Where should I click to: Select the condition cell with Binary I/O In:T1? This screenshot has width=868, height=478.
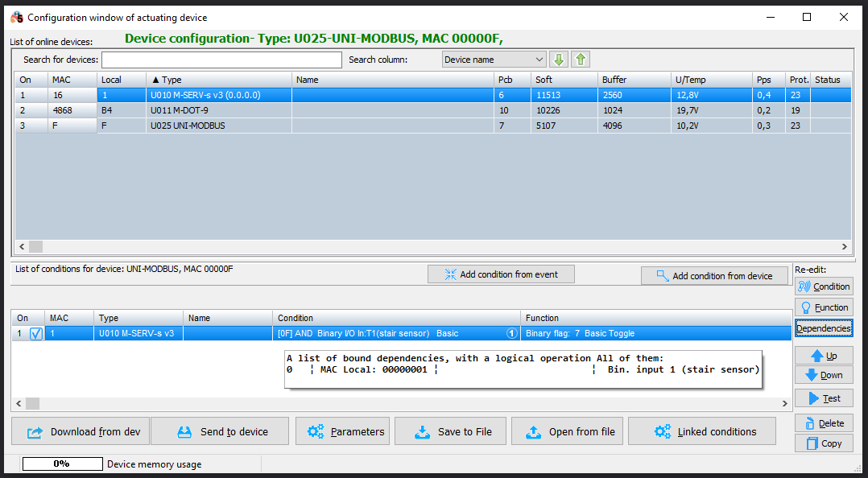(x=396, y=334)
